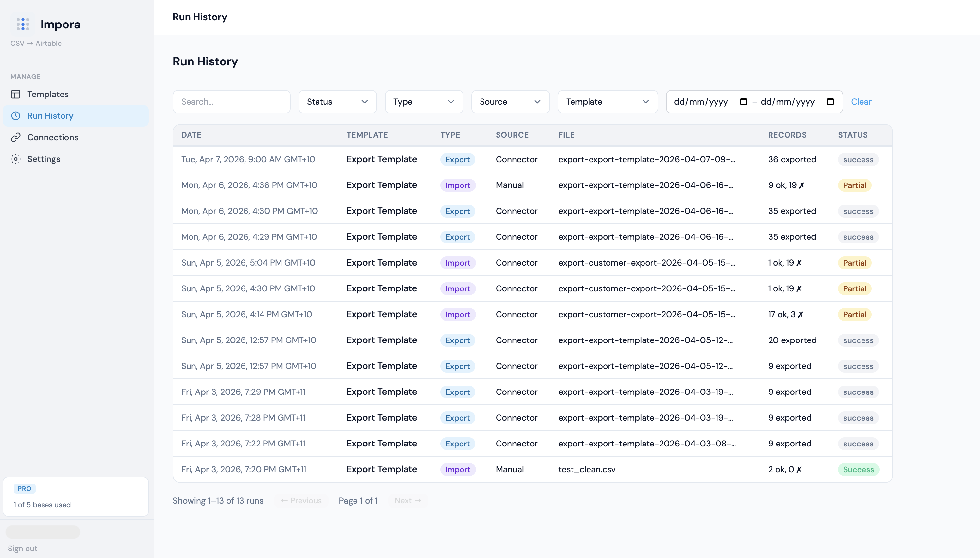This screenshot has height=558, width=980.
Task: Click the RECORDS column header
Action: tap(787, 135)
